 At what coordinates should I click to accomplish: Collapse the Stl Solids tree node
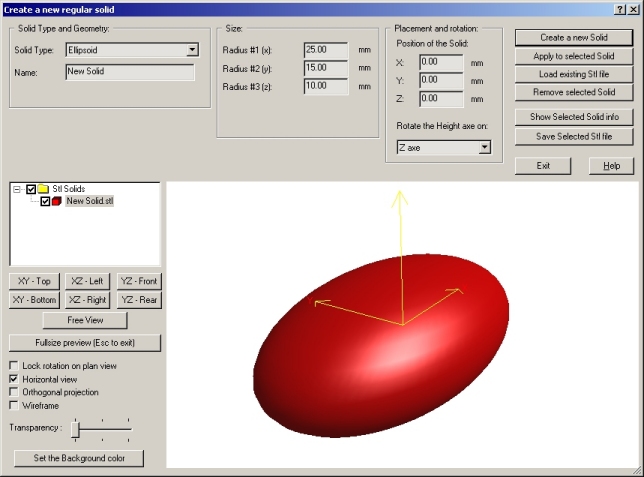coord(17,189)
